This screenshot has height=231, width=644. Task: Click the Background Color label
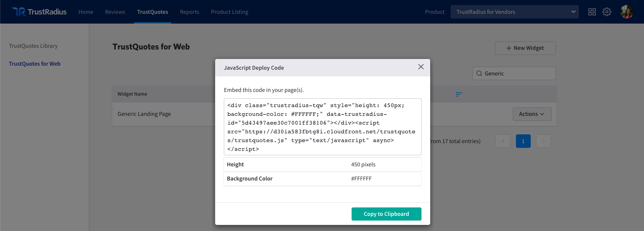coord(250,178)
